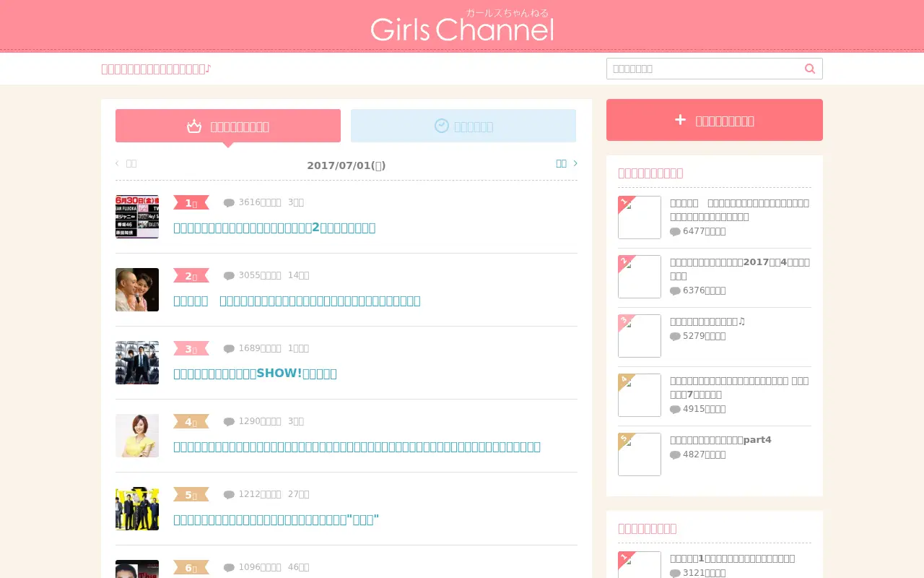Screen dimensions: 924x578
Task: Go to next day with right chevron
Action: point(567,163)
